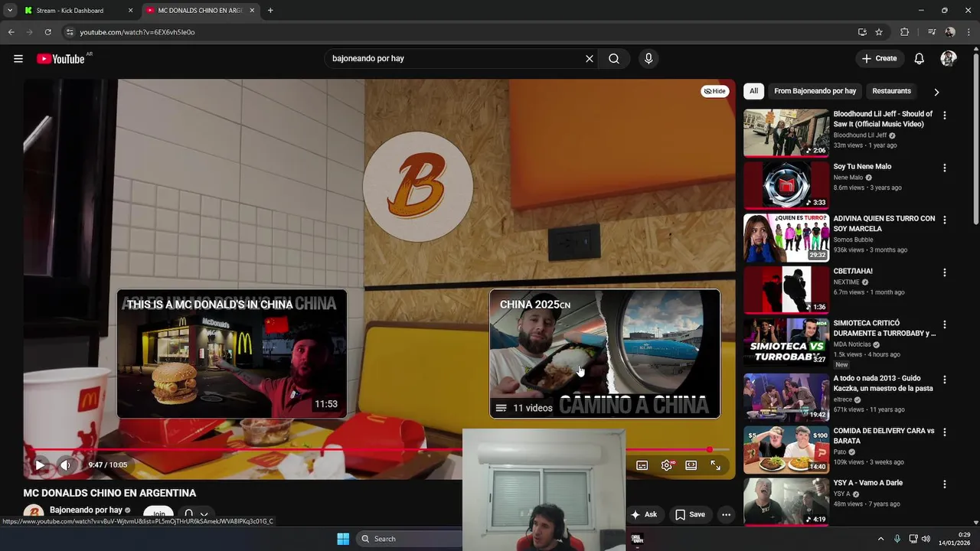Screen dimensions: 980x551
Task: Open more options for A todo o nada
Action: pyautogui.click(x=944, y=380)
